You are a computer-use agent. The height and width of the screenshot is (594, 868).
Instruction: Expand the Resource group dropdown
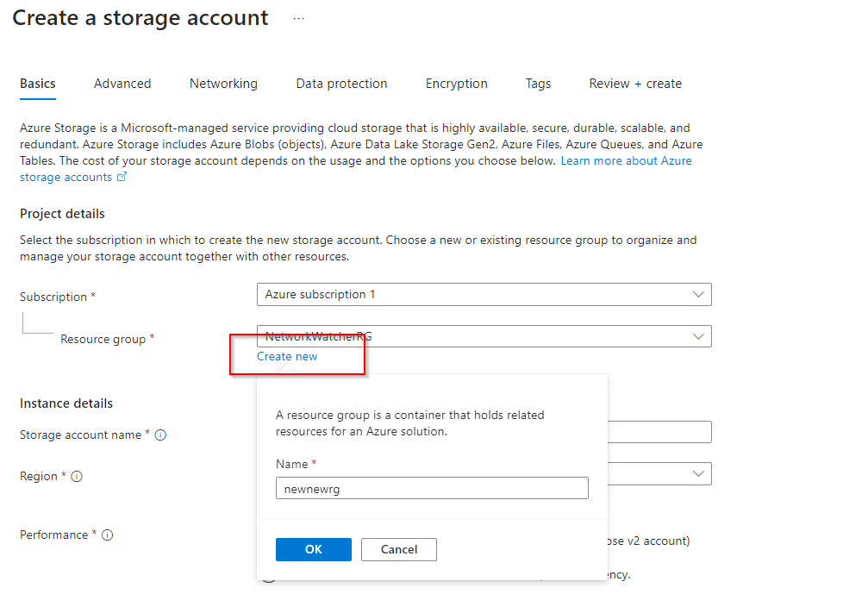click(x=698, y=336)
